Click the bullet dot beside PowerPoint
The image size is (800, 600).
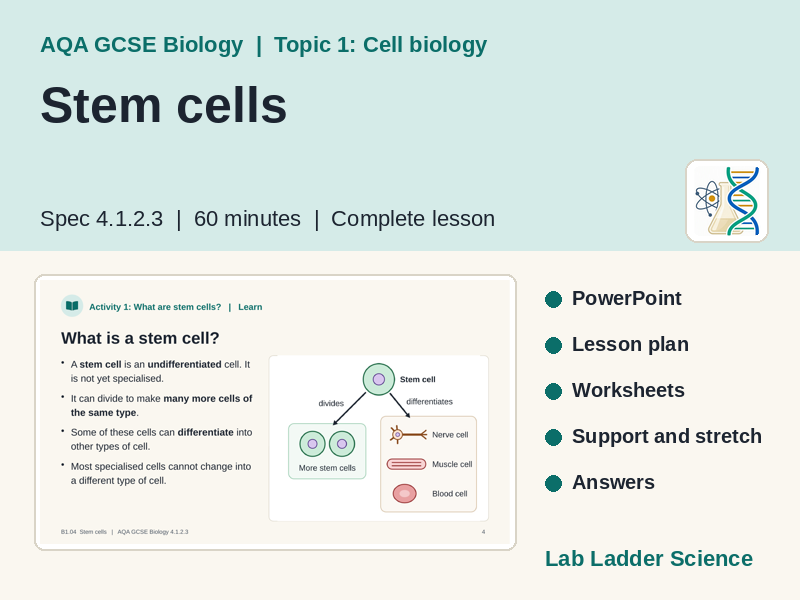[553, 299]
